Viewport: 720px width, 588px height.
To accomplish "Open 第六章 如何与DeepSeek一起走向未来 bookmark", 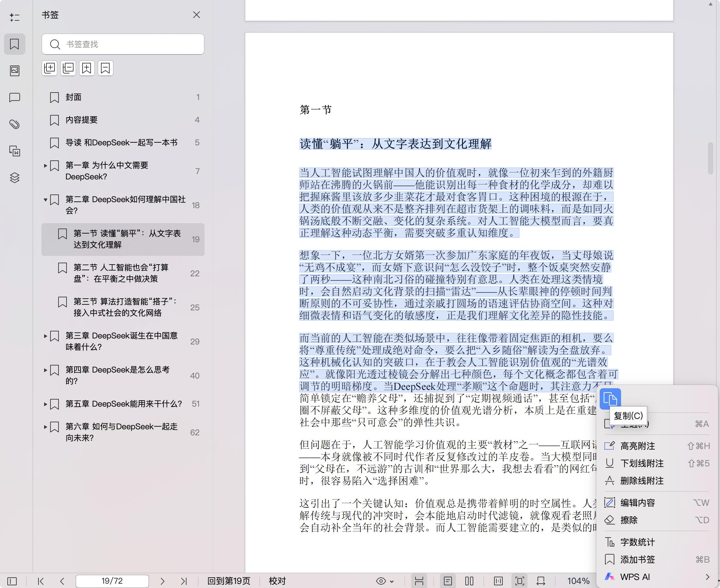I will click(123, 432).
